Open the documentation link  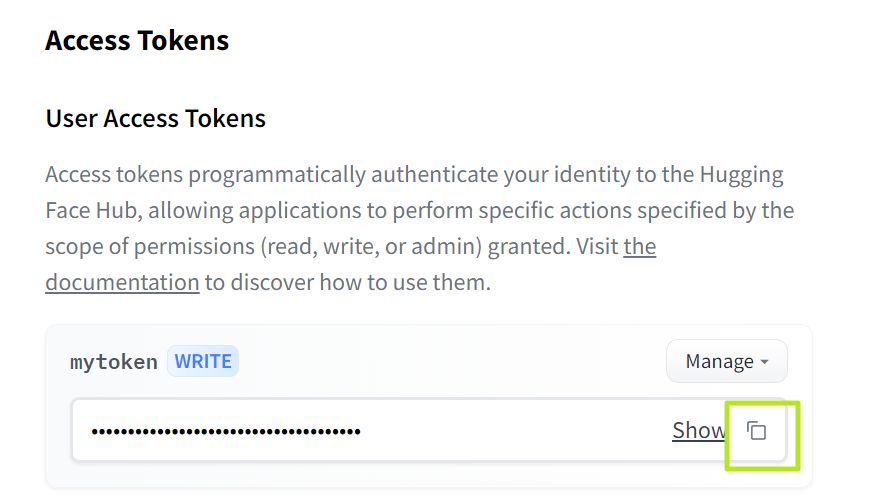[x=122, y=282]
